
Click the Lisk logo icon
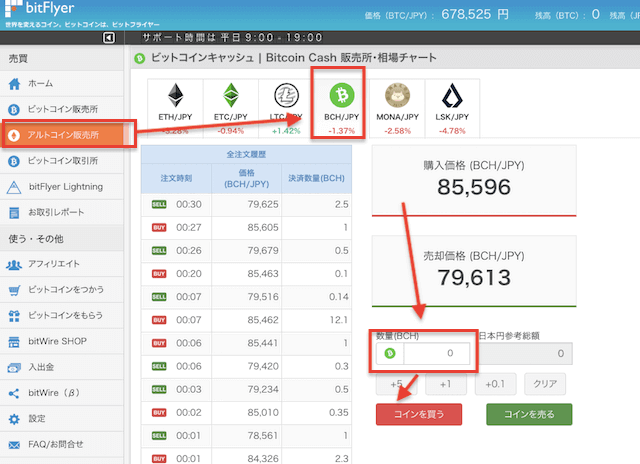coord(452,95)
